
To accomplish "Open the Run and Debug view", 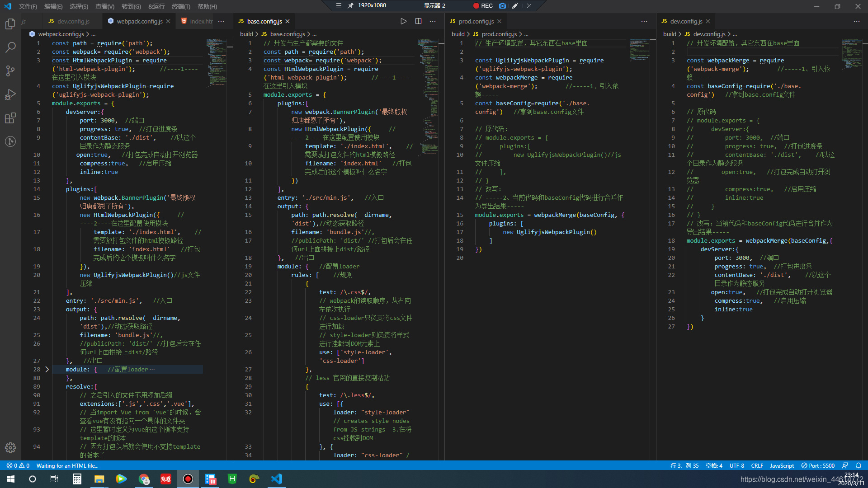I will pos(10,94).
